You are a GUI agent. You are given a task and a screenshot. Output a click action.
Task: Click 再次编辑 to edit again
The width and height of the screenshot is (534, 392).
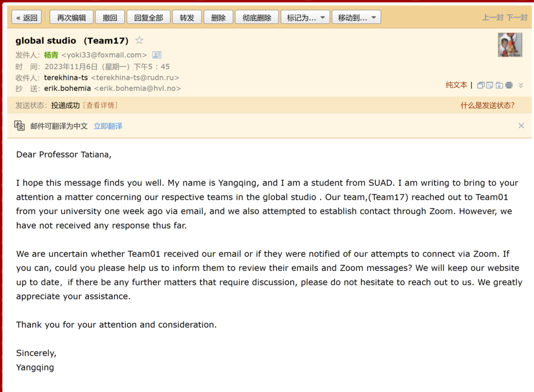pos(71,18)
